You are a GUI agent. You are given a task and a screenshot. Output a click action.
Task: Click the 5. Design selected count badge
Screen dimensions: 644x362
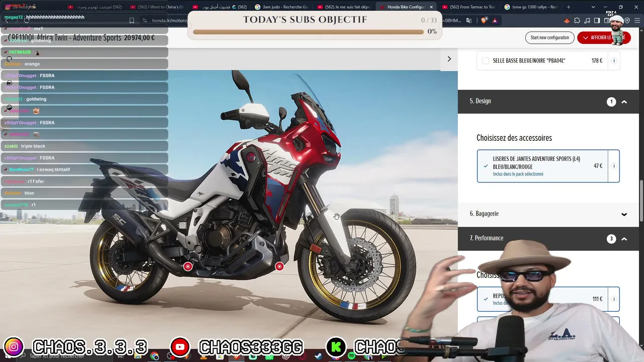(611, 102)
